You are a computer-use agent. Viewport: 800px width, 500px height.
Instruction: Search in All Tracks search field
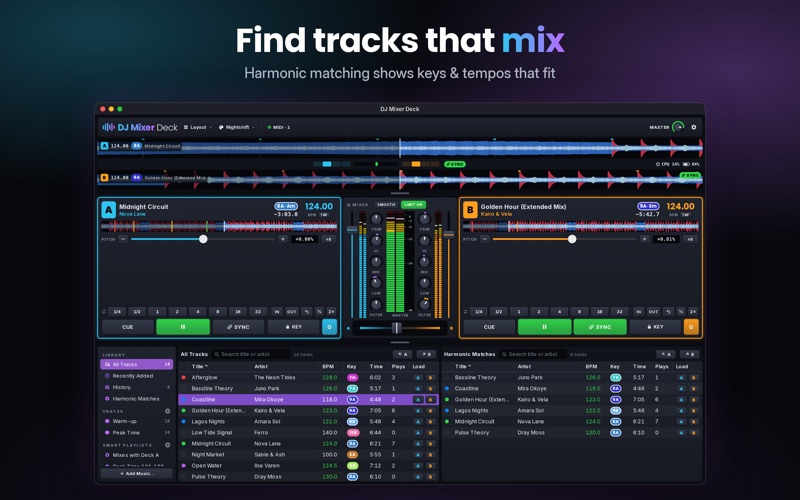click(251, 354)
